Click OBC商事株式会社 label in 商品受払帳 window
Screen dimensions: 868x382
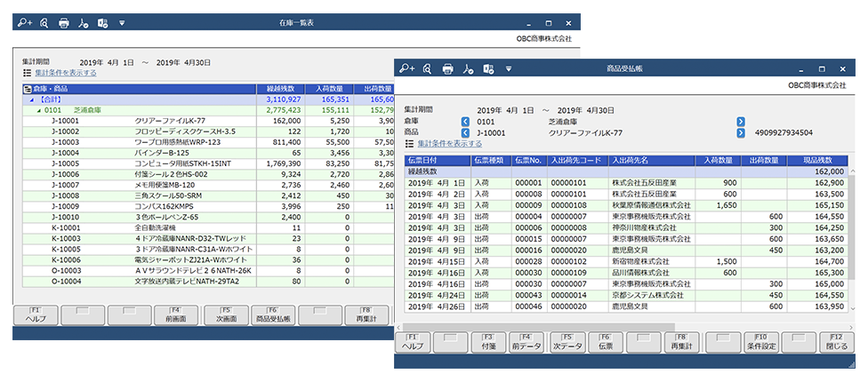(x=817, y=85)
